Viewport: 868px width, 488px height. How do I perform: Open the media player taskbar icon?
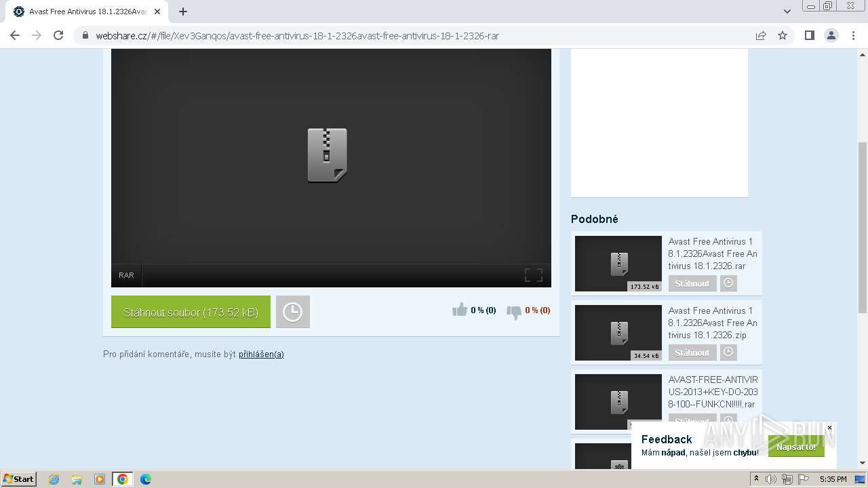100,479
